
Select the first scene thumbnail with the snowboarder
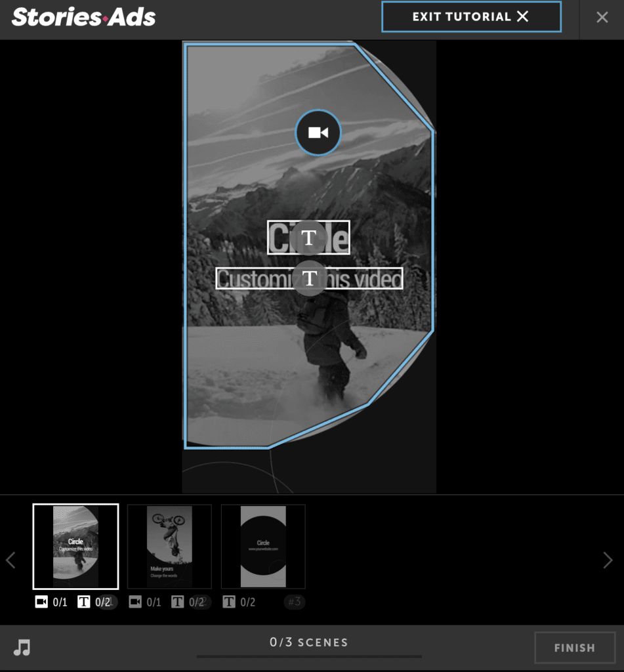pyautogui.click(x=75, y=547)
